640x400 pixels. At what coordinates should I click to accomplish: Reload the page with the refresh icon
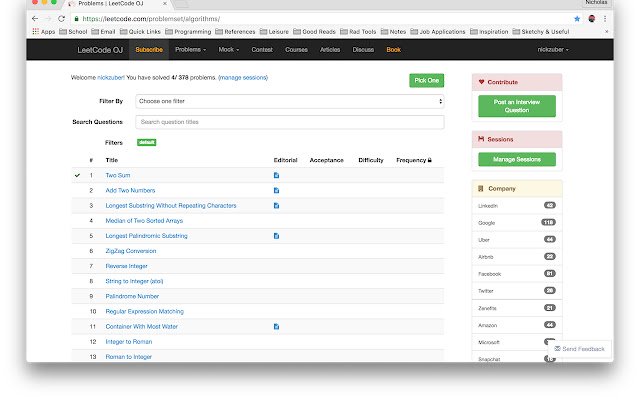click(x=61, y=19)
